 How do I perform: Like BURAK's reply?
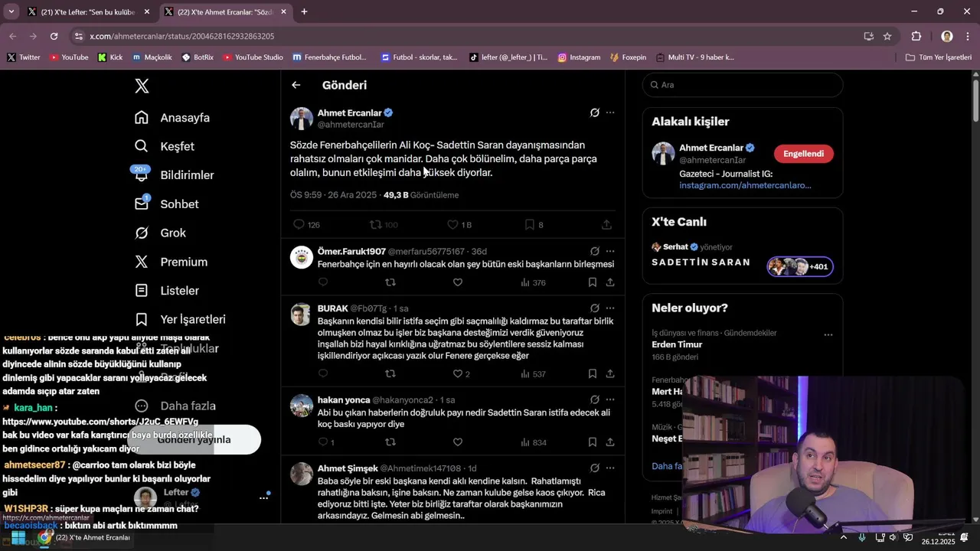(x=458, y=373)
